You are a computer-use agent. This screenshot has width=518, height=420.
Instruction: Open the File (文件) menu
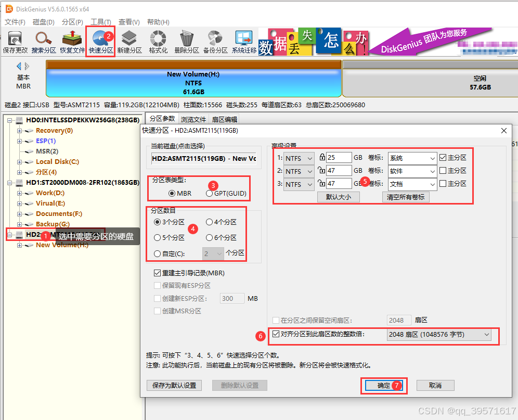click(15, 22)
